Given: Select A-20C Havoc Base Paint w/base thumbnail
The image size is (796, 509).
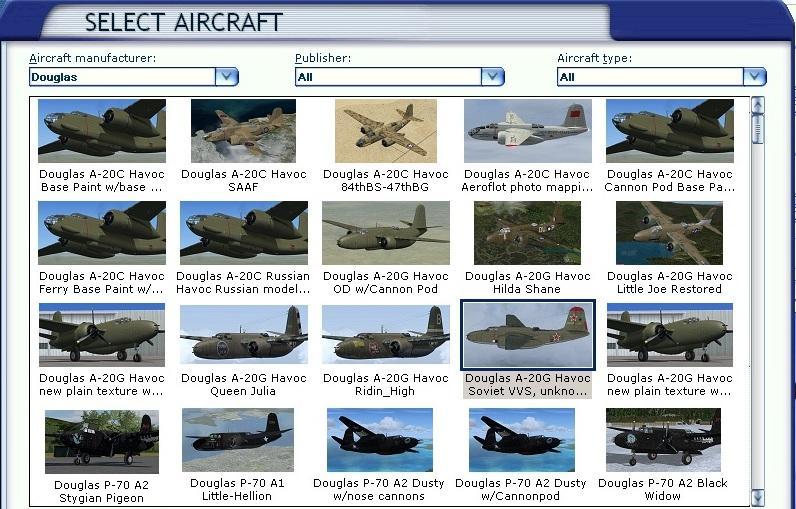Looking at the screenshot, I should coord(102,131).
